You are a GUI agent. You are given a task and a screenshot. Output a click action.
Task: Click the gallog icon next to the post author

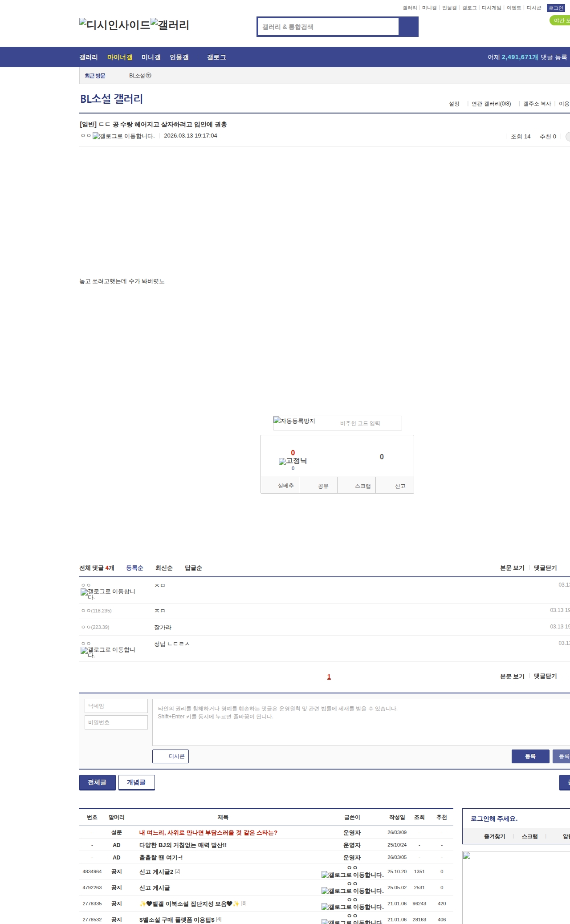pos(123,136)
